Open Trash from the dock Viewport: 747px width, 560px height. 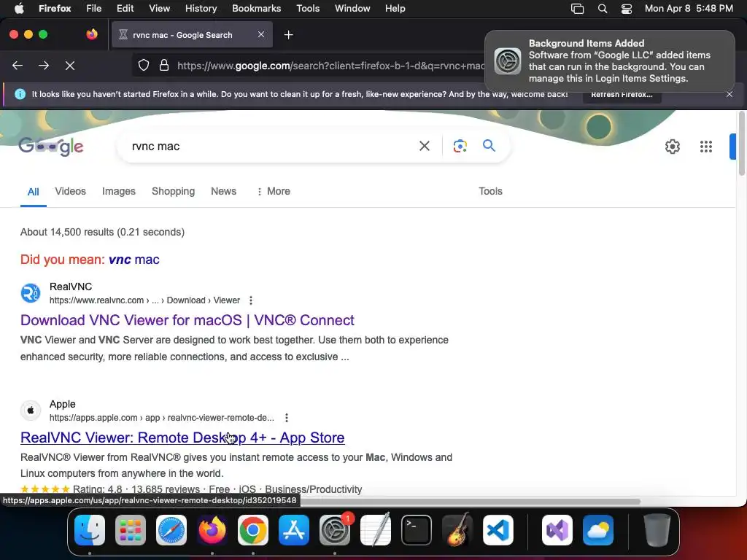pyautogui.click(x=657, y=530)
